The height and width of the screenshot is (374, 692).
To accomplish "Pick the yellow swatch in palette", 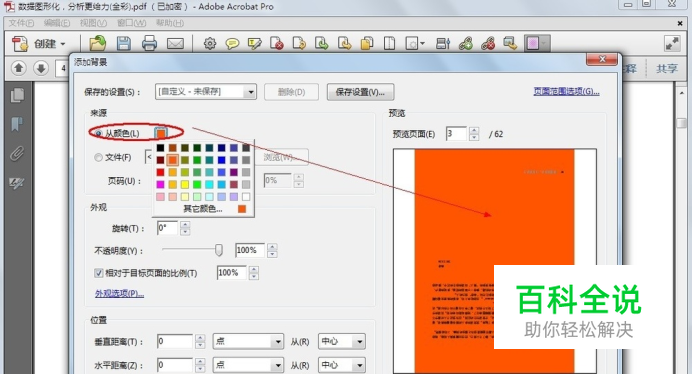I will coord(184,184).
